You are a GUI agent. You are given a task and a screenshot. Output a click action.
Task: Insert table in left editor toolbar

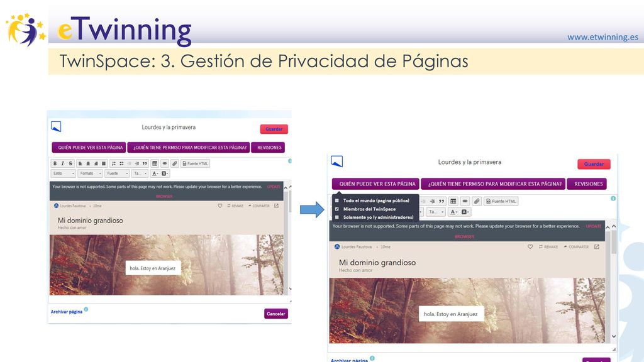click(x=155, y=163)
